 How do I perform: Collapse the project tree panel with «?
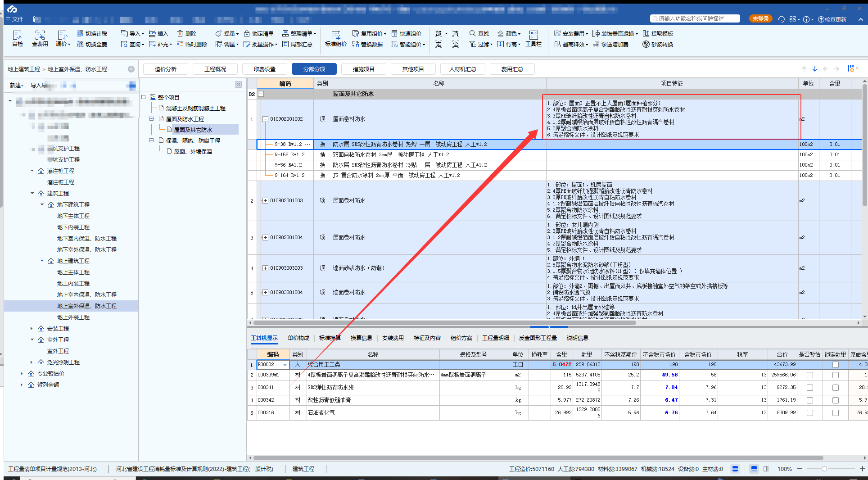point(238,84)
